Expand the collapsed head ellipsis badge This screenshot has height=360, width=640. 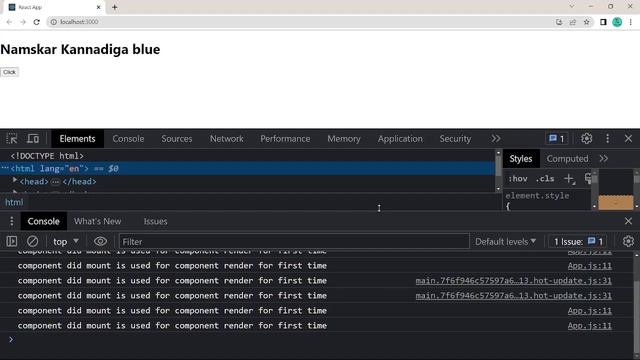[x=56, y=182]
